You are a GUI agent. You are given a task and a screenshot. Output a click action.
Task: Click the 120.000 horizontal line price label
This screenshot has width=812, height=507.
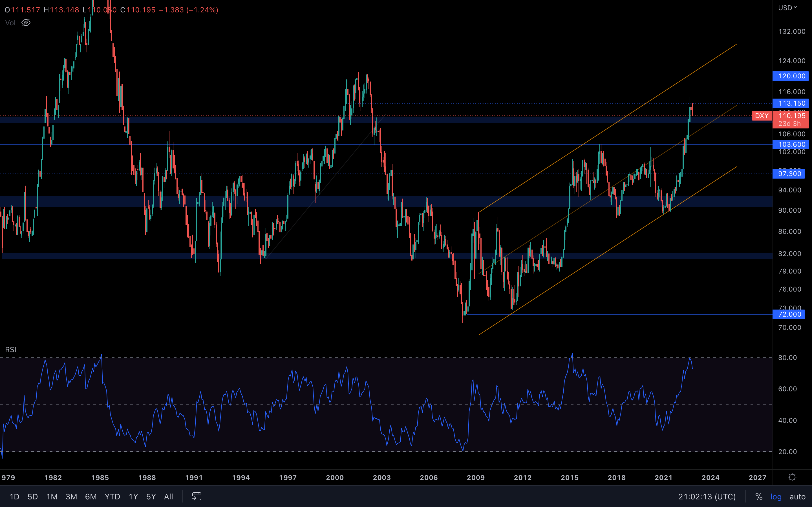pyautogui.click(x=791, y=76)
